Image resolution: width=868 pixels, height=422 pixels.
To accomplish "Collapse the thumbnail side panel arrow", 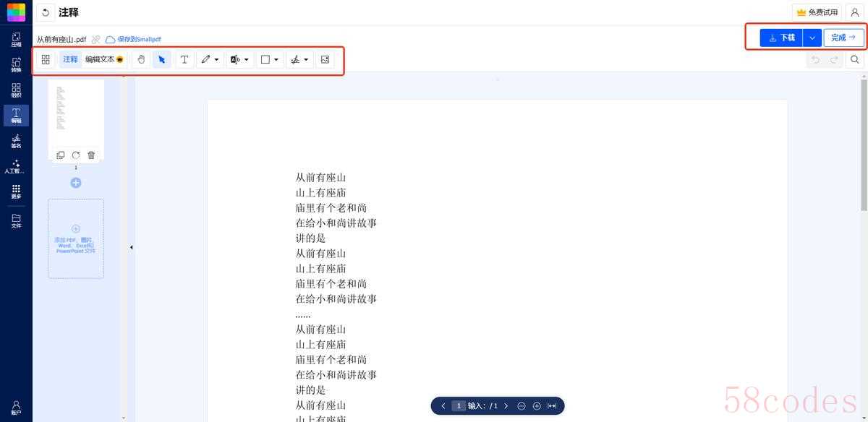I will click(x=131, y=247).
